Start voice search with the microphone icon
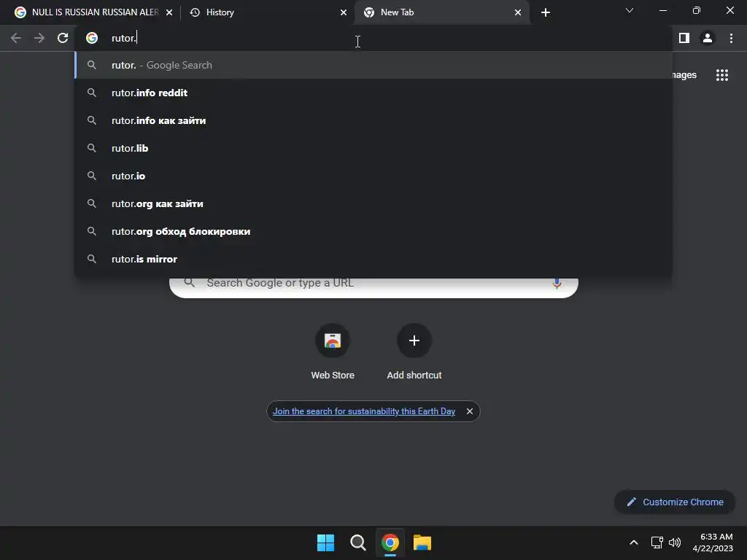 [557, 283]
